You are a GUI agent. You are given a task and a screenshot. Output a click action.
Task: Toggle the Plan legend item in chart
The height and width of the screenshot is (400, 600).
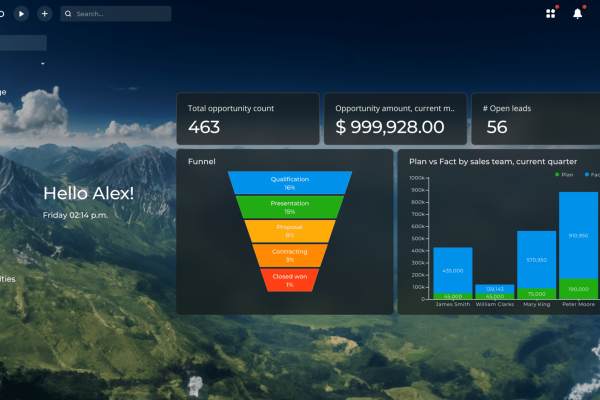pos(563,174)
